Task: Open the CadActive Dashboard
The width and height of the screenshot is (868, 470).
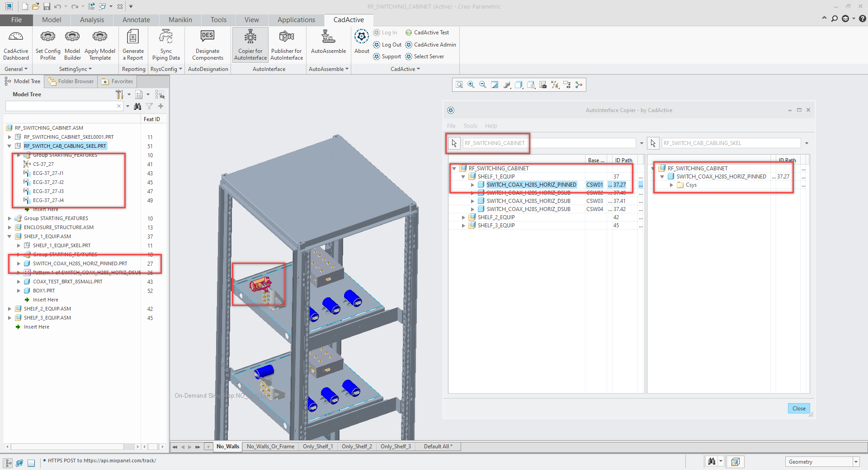Action: pyautogui.click(x=16, y=45)
